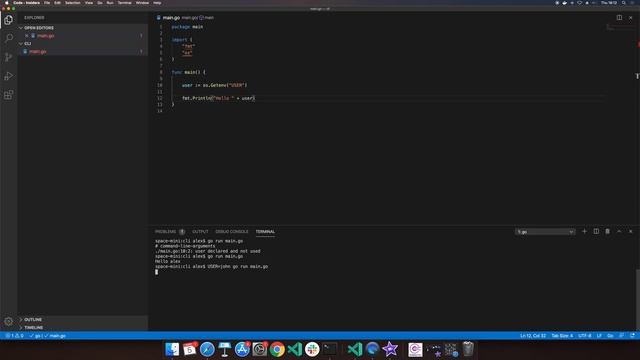Open the Apple menu
The width and height of the screenshot is (640, 360).
pos(6,3)
